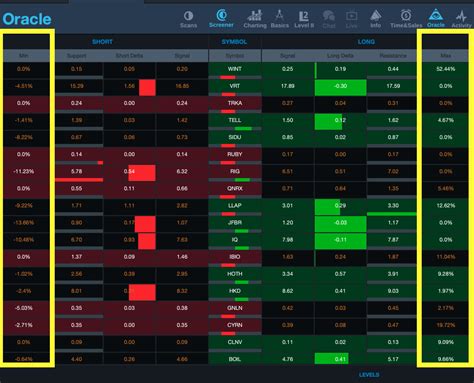This screenshot has height=383, width=474.
Task: Sort by the Max column header
Action: pos(446,56)
